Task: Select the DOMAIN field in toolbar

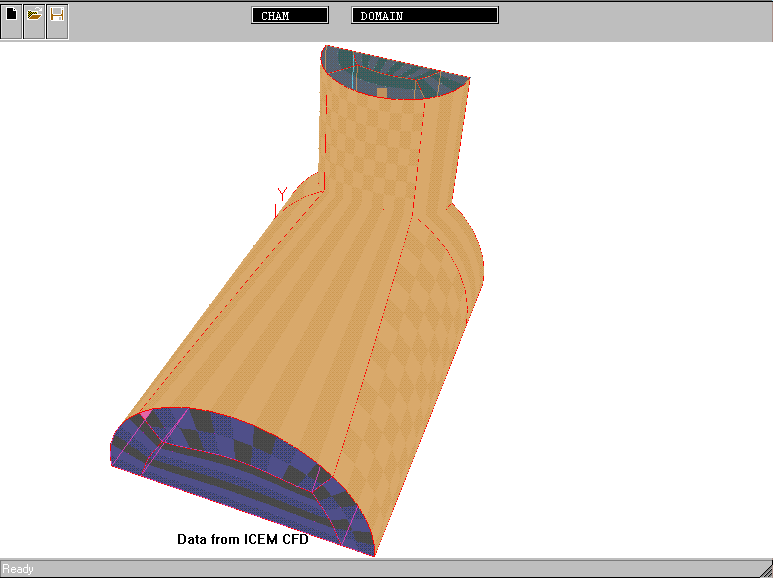Action: pyautogui.click(x=425, y=16)
